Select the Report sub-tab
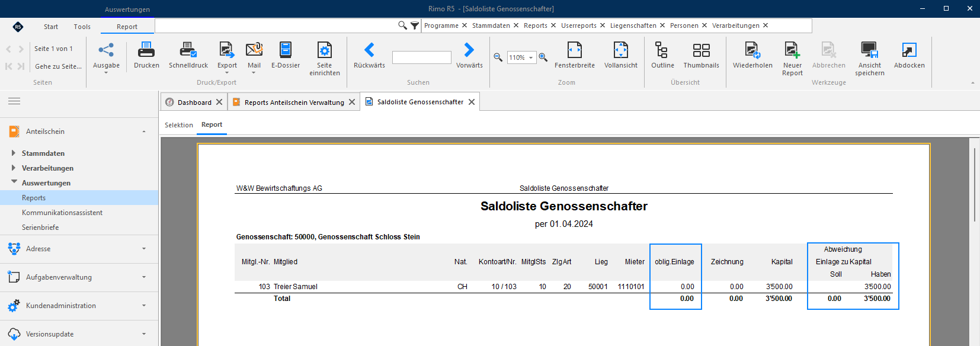The width and height of the screenshot is (980, 346). coord(212,124)
